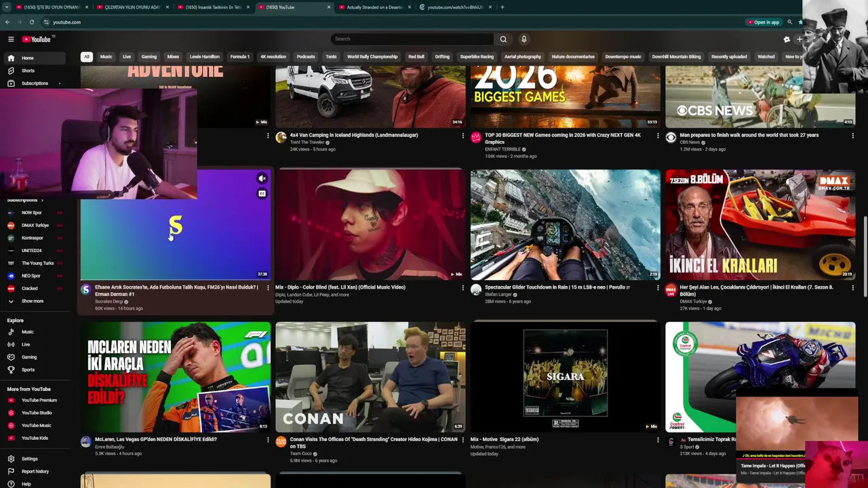Click the YouTube search field
The height and width of the screenshot is (488, 868).
[412, 39]
